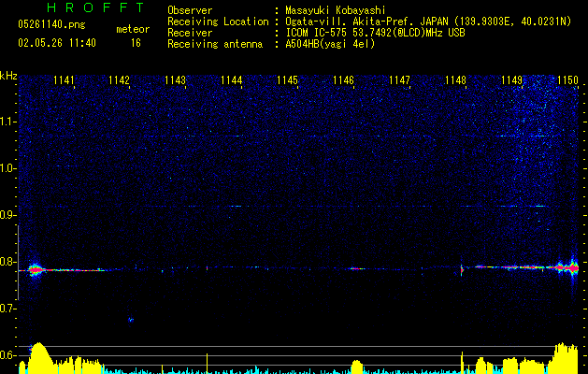Click the yellow power spike below 1148
588x374 pixels.
pos(462,363)
